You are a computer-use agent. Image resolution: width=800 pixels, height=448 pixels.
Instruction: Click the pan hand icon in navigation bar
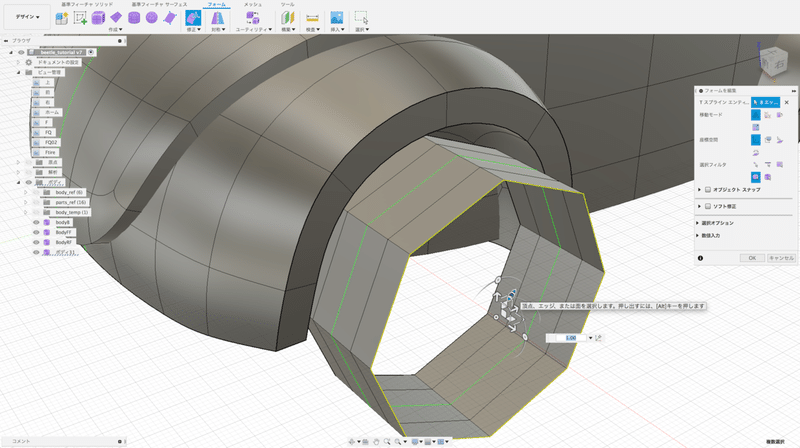[376, 442]
